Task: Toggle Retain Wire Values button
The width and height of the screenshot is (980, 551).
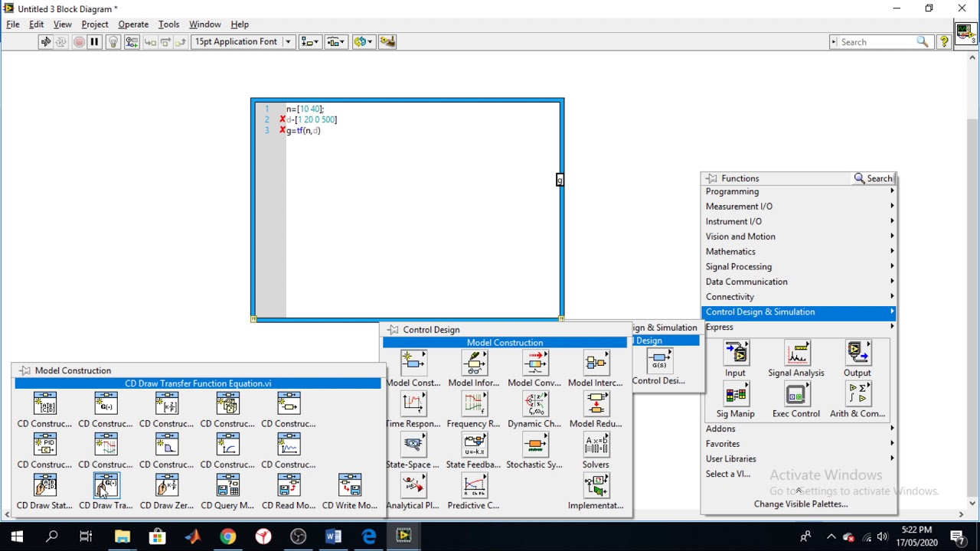Action: coord(132,42)
